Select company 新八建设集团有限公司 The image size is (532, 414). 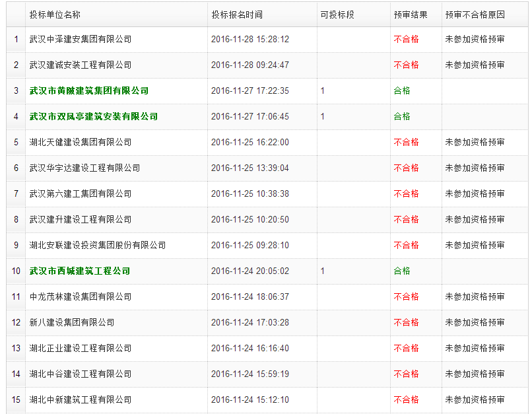(x=71, y=322)
